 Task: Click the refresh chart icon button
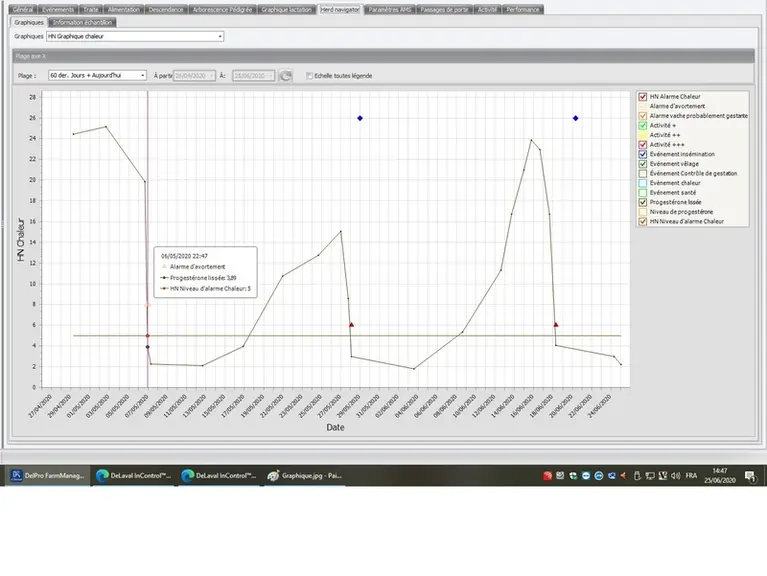click(x=286, y=76)
